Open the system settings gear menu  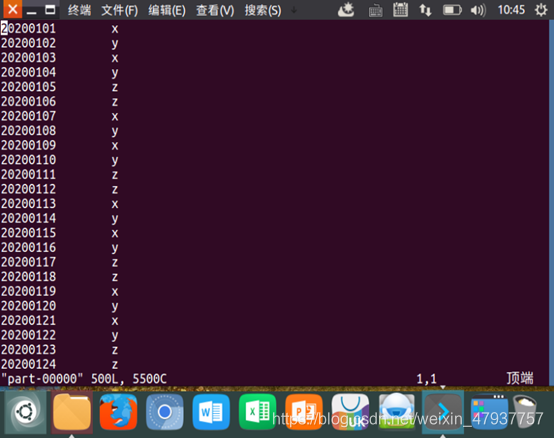tap(541, 10)
